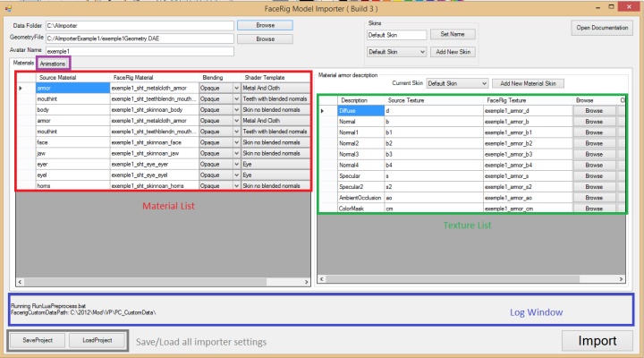Browse texture for AmbientOcclusion row
644x358 pixels.
coord(594,198)
